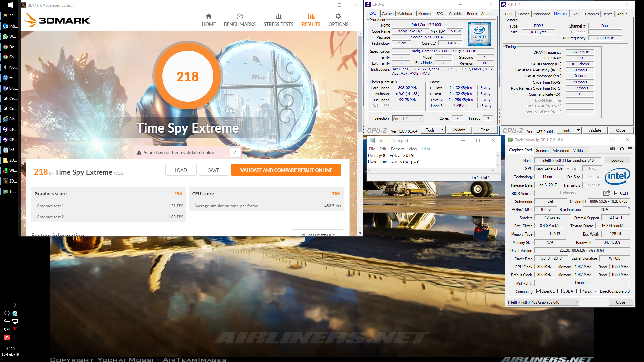The width and height of the screenshot is (644, 362).
Task: Open the Graphics tab in the left CPU-Z window
Action: (456, 14)
